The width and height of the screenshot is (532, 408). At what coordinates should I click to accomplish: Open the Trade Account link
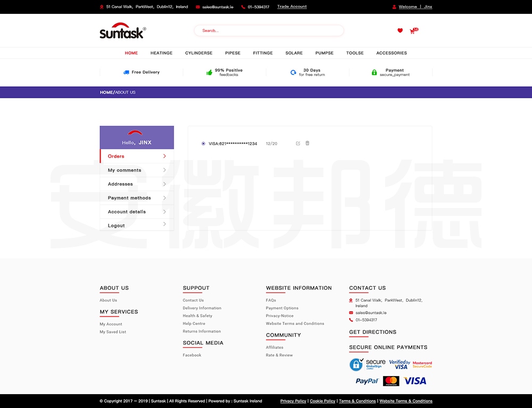(x=292, y=7)
